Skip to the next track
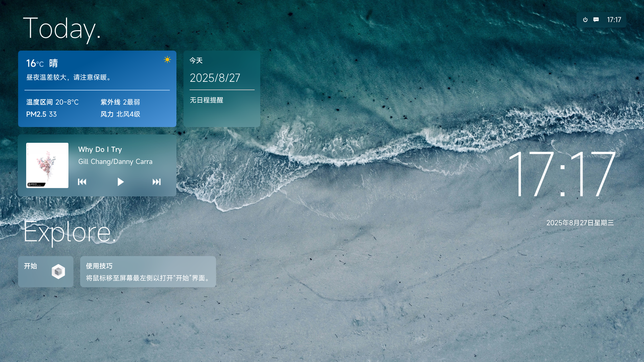 [156, 182]
